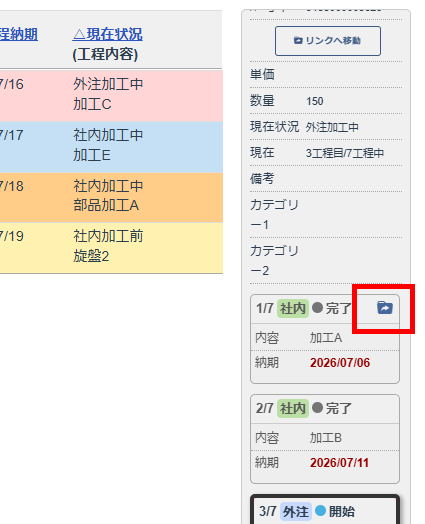Click the 2026/07/11 due date

pyautogui.click(x=339, y=463)
